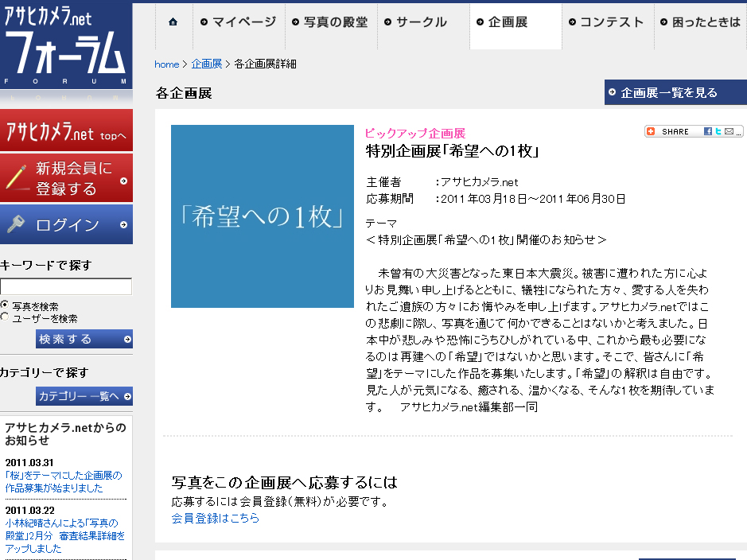Click the 検索する button
Image resolution: width=747 pixels, height=560 pixels.
coord(84,339)
